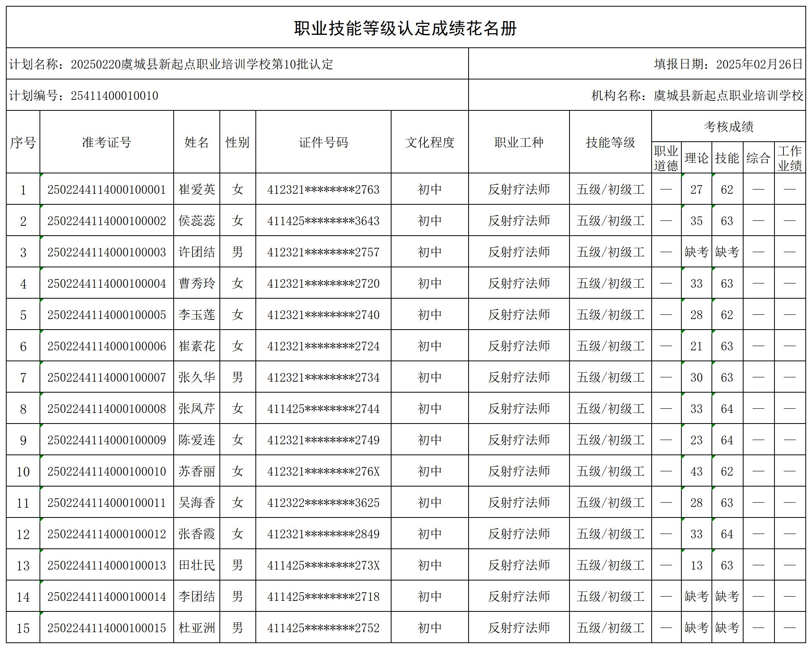Select the 技能等级 column header
This screenshot has height=649, width=812.
(611, 142)
